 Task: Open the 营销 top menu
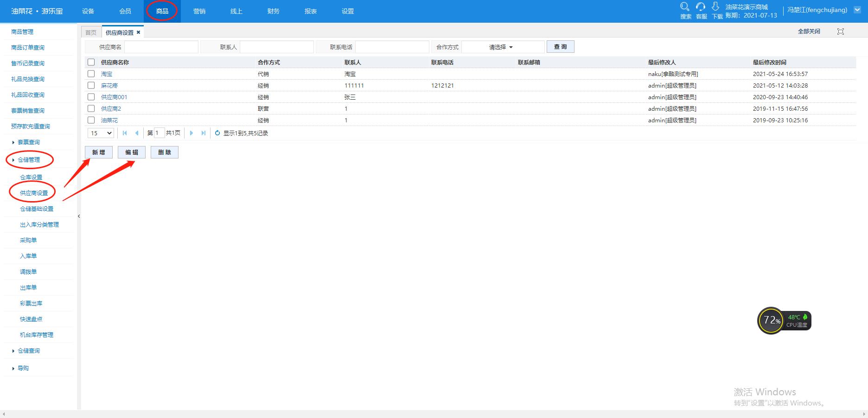point(199,11)
